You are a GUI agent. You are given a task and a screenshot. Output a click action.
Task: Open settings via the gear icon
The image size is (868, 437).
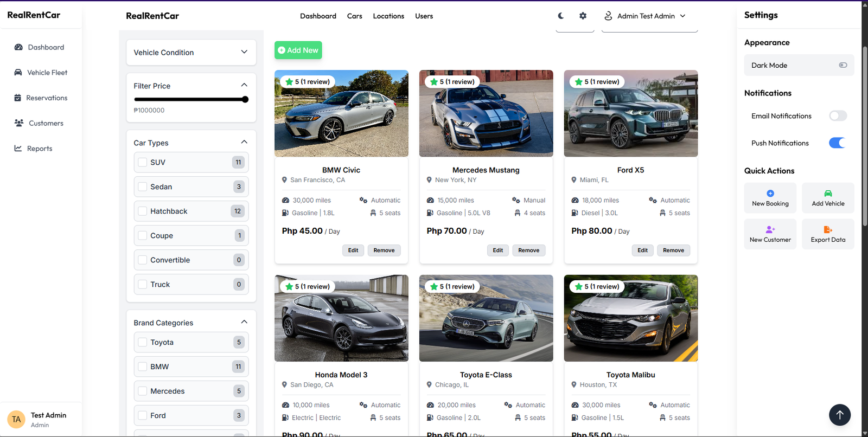coord(583,16)
